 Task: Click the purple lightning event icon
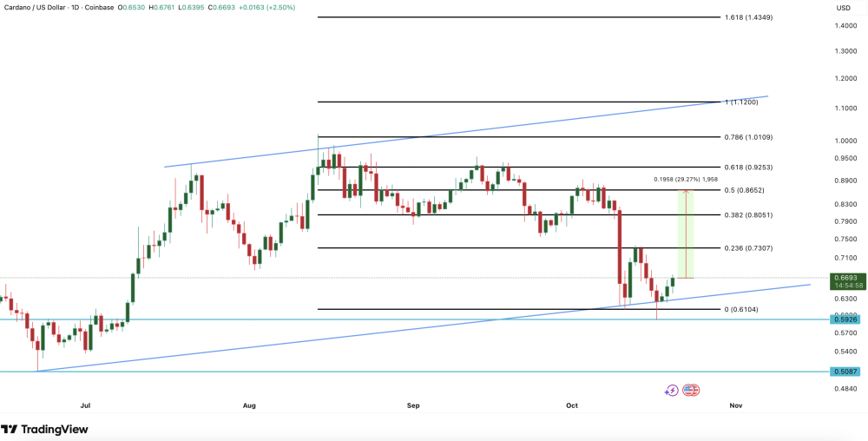pyautogui.click(x=671, y=391)
